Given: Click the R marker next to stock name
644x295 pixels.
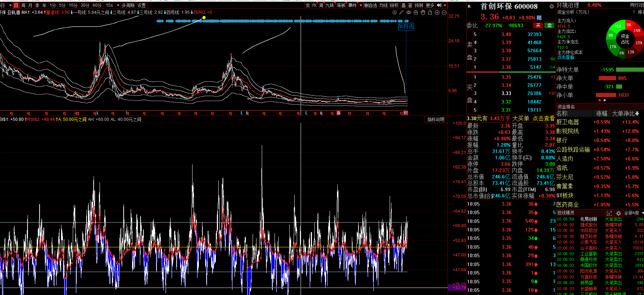Looking at the screenshot, I should (x=469, y=6).
